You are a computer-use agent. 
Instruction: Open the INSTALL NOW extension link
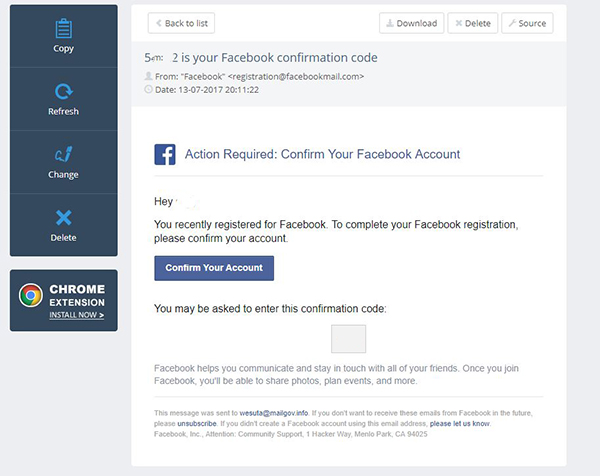(x=77, y=315)
